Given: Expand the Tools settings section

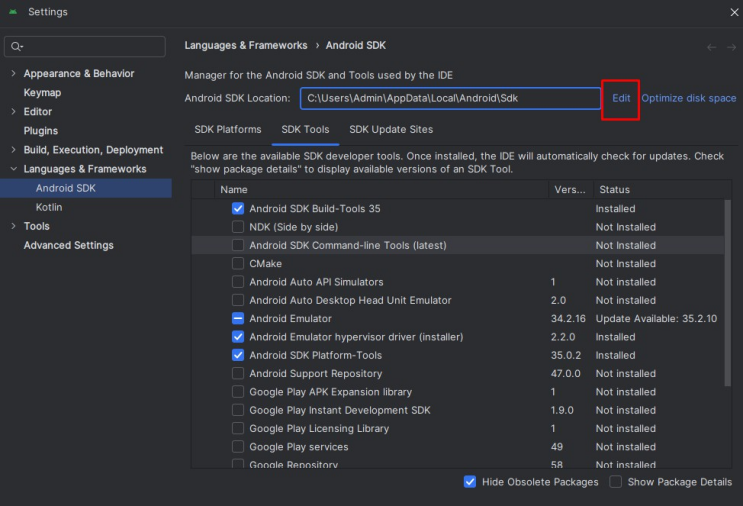Looking at the screenshot, I should [x=13, y=227].
